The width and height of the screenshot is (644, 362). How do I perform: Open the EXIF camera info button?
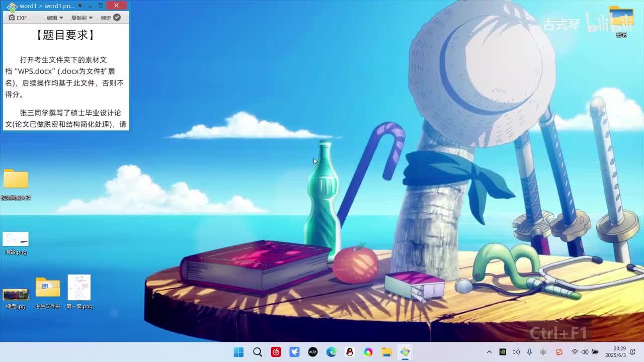(x=18, y=18)
